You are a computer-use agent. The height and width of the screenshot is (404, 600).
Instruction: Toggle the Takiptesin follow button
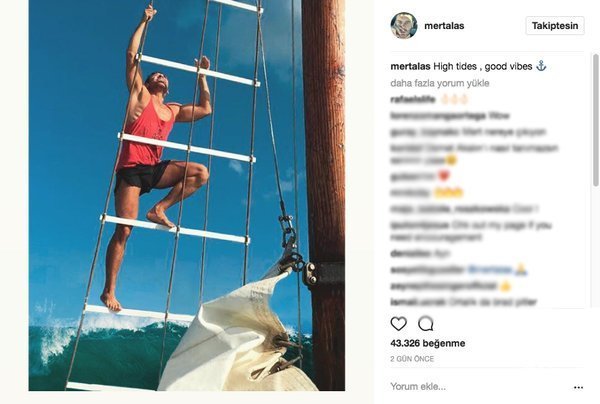pos(554,25)
